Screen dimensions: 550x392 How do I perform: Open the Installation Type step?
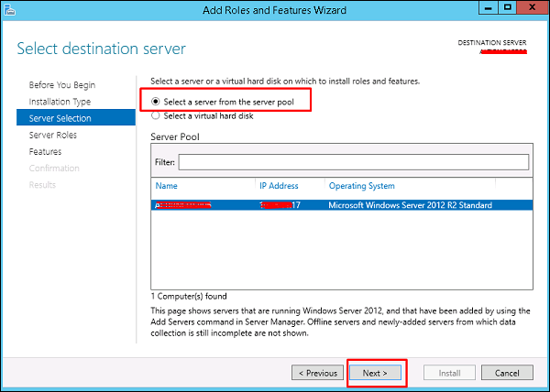coord(60,102)
